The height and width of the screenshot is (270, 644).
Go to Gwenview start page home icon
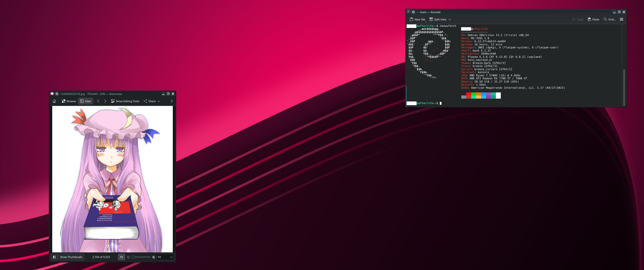click(x=54, y=101)
